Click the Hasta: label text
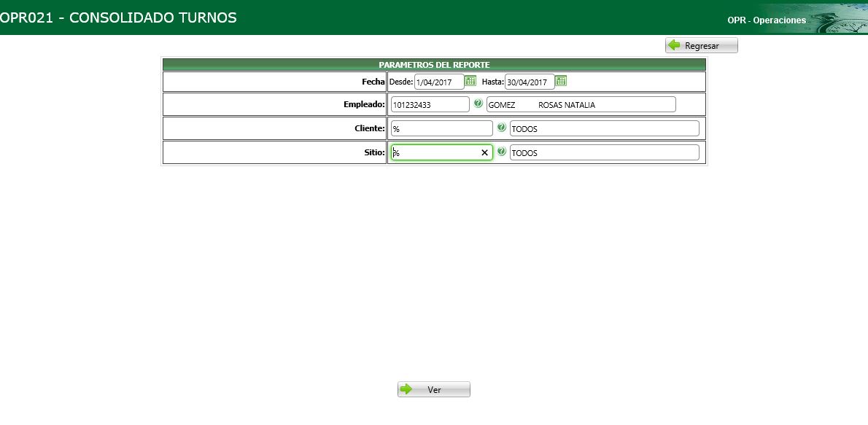 (492, 82)
